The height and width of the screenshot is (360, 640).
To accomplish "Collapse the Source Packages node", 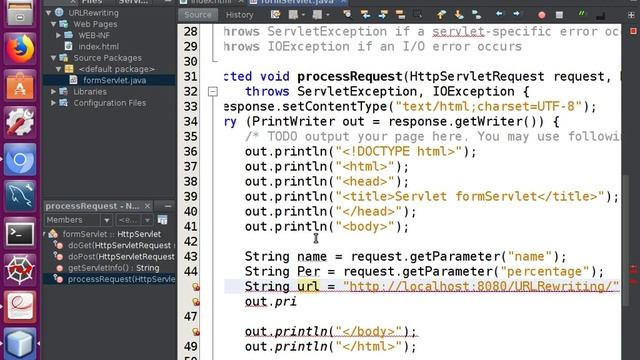I will (53, 58).
